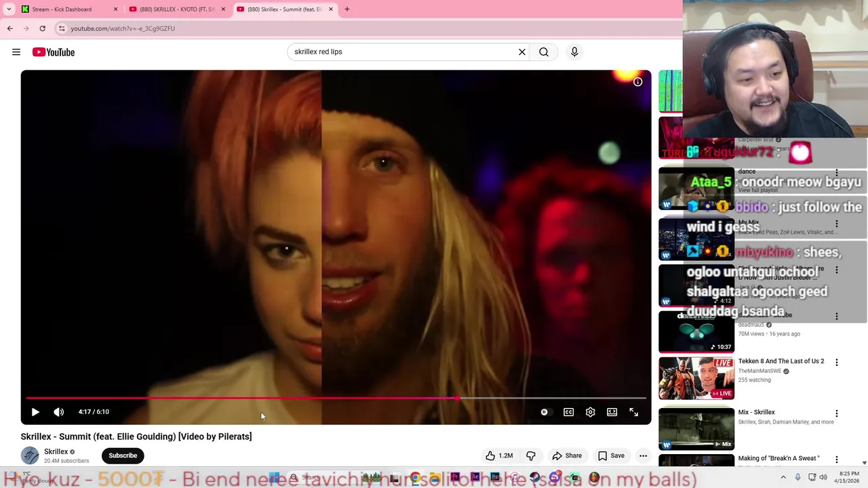Toggle closed captions on the player

(x=568, y=412)
